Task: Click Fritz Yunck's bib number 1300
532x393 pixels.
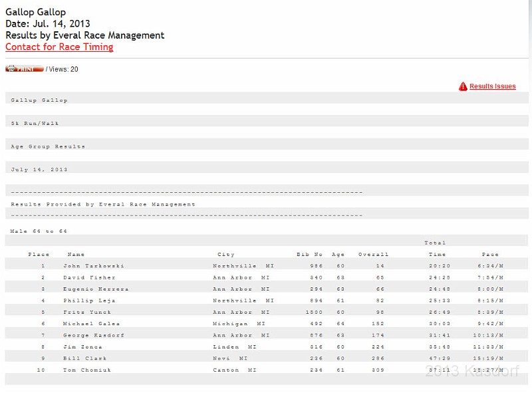Action: 314,312
